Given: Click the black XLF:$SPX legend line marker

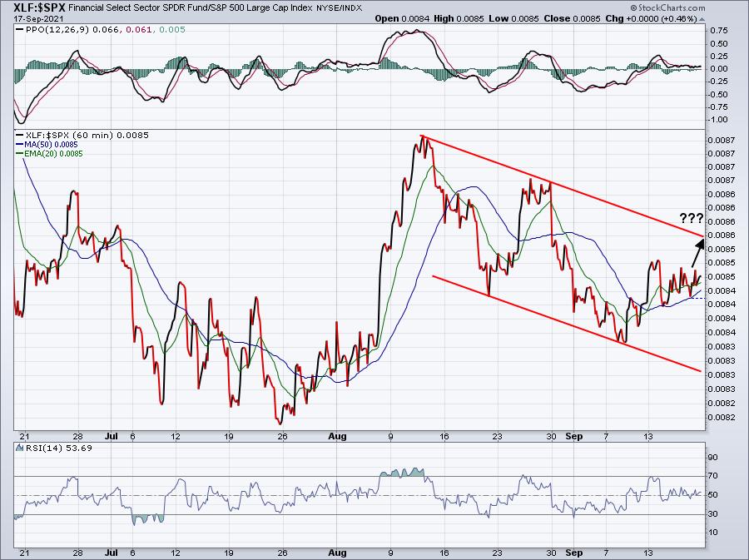Looking at the screenshot, I should pyautogui.click(x=19, y=135).
